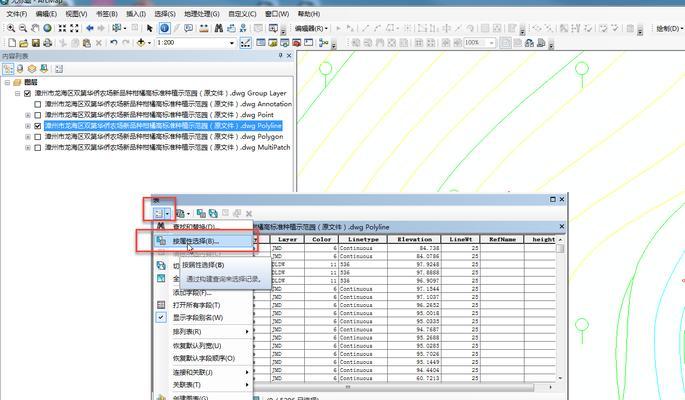Open the 绘制(D) dropdown
The width and height of the screenshot is (685, 400).
669,28
